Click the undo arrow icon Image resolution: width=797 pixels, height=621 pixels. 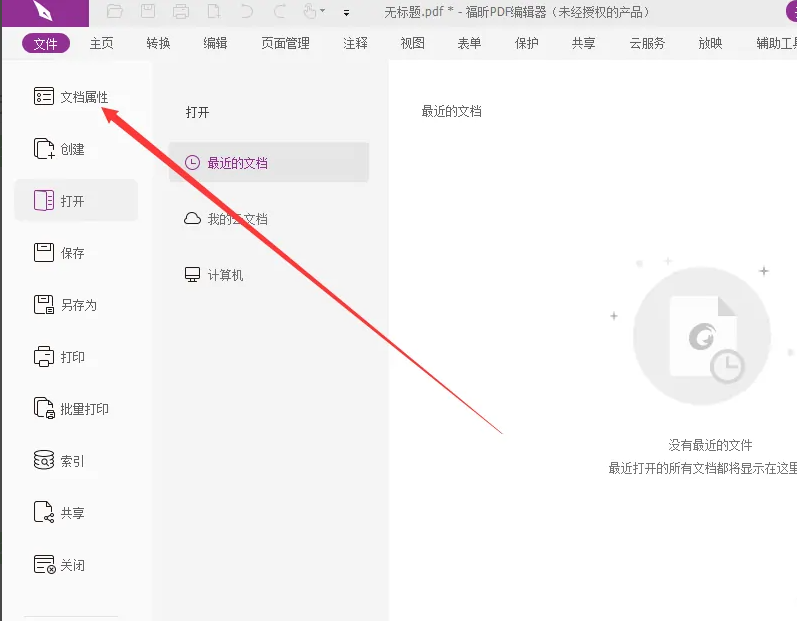coord(247,11)
